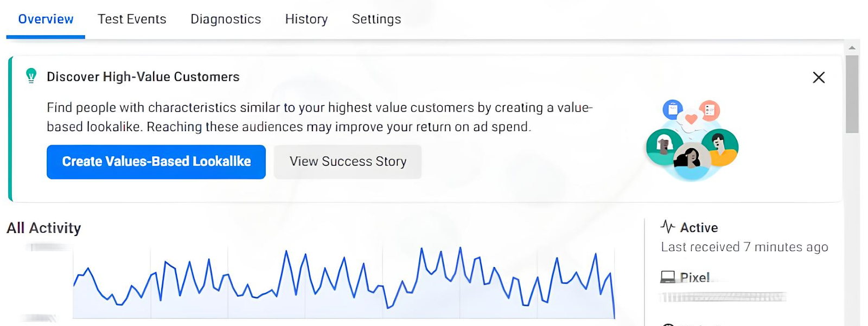Switch to the Overview tab

point(46,20)
